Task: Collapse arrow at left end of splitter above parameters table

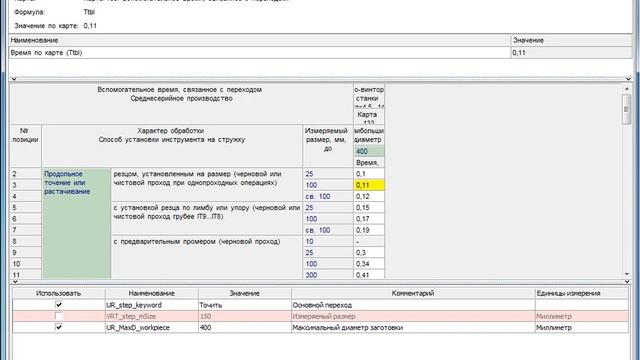Action: [15, 282]
